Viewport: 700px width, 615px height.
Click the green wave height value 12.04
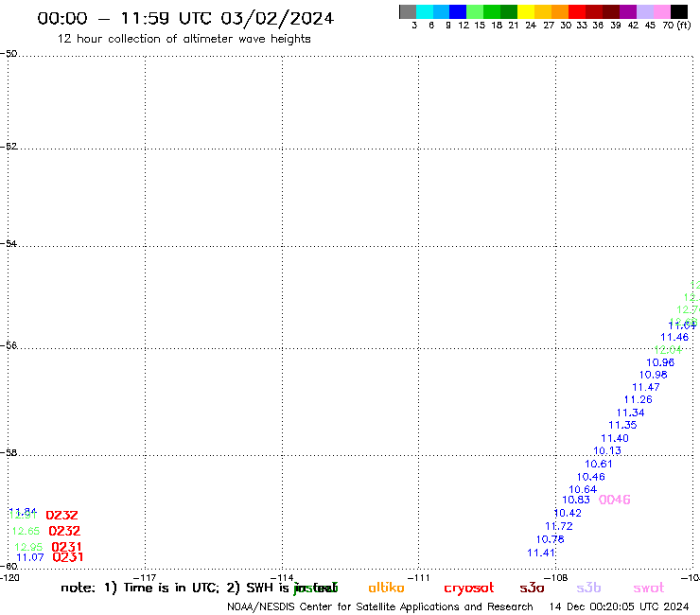pos(668,350)
